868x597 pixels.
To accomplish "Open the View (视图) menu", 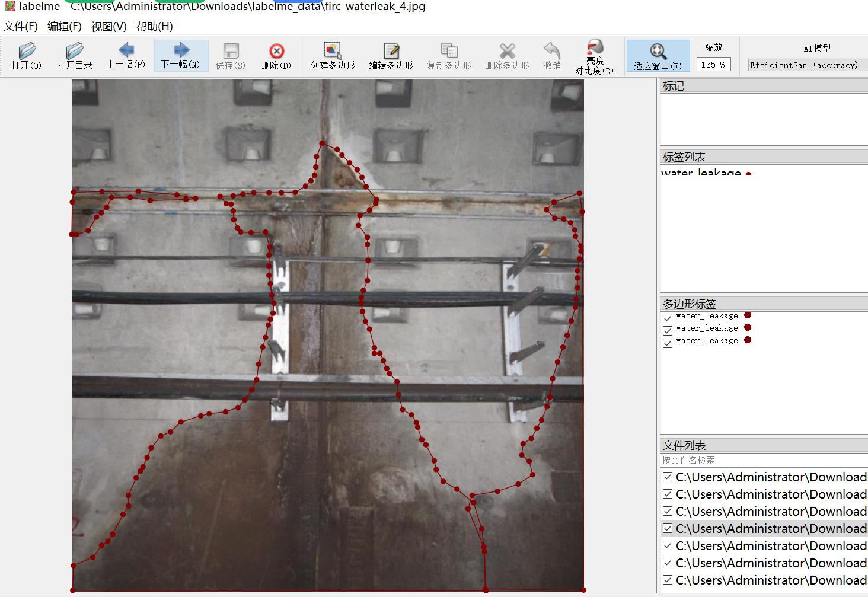I will (108, 27).
